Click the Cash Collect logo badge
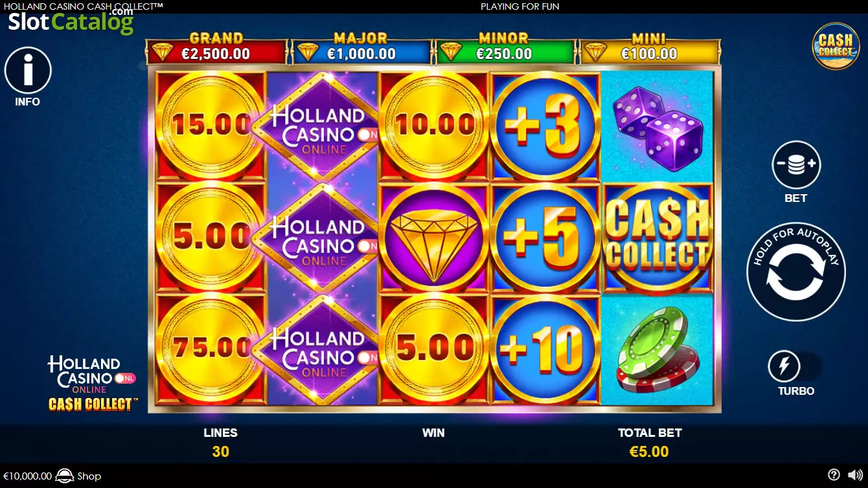Image resolution: width=868 pixels, height=488 pixels. click(836, 46)
